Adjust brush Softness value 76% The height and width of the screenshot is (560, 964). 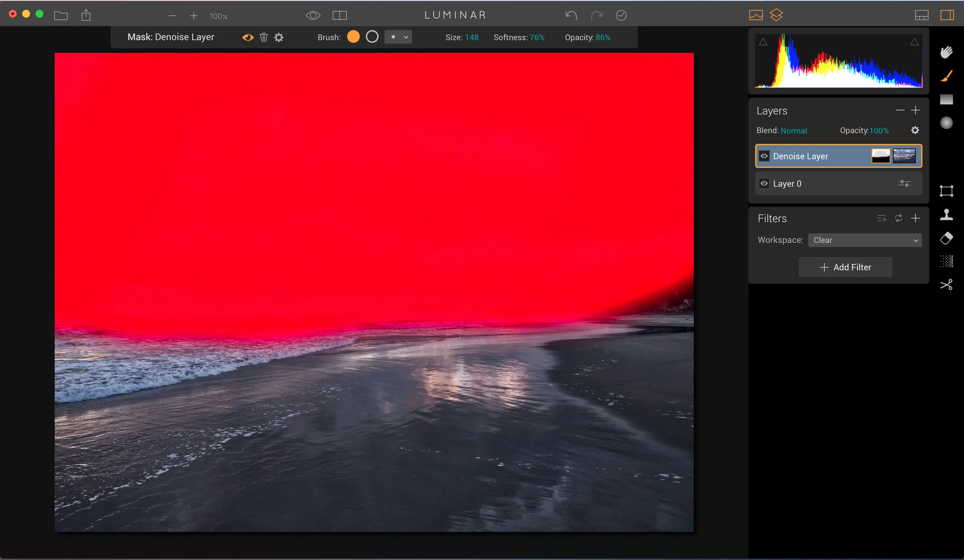click(537, 37)
